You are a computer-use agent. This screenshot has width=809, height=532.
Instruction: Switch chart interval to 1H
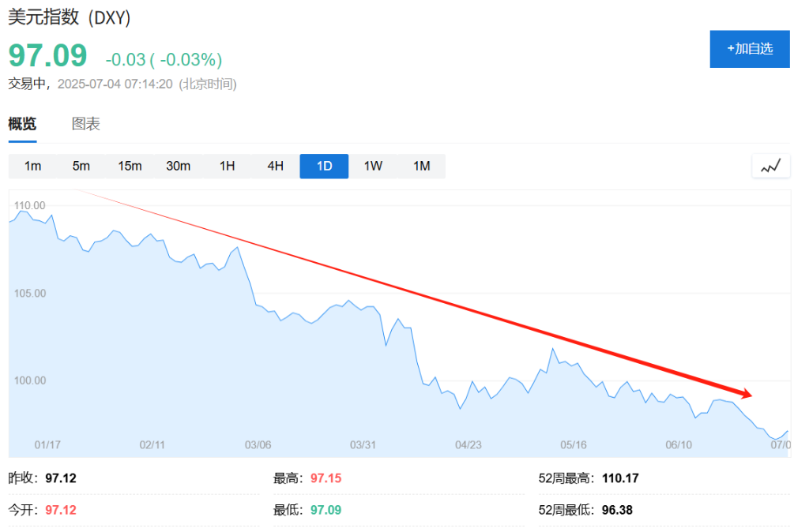[x=227, y=166]
